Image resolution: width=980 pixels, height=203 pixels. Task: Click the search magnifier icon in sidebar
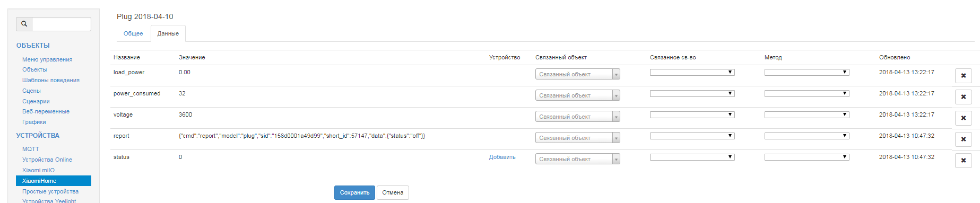(24, 24)
